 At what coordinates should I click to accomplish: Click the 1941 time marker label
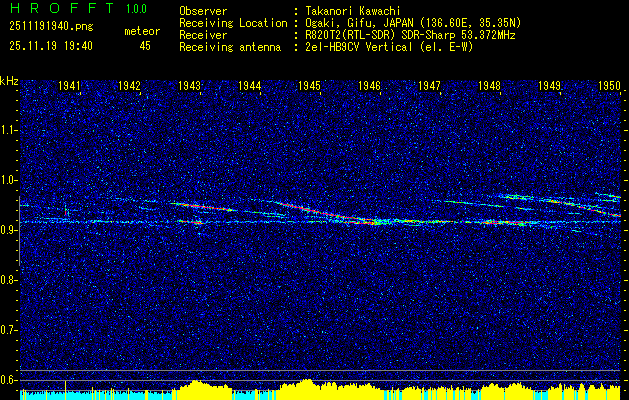[x=69, y=86]
